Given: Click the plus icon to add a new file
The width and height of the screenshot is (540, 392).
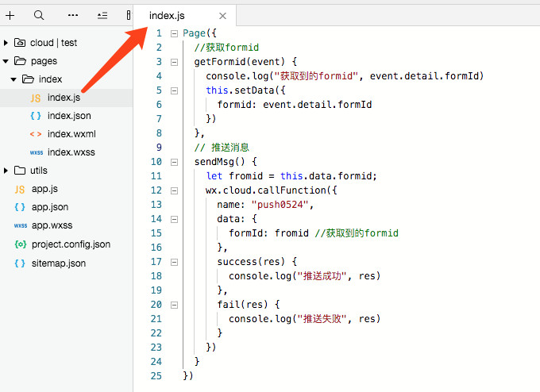Looking at the screenshot, I should (x=10, y=15).
